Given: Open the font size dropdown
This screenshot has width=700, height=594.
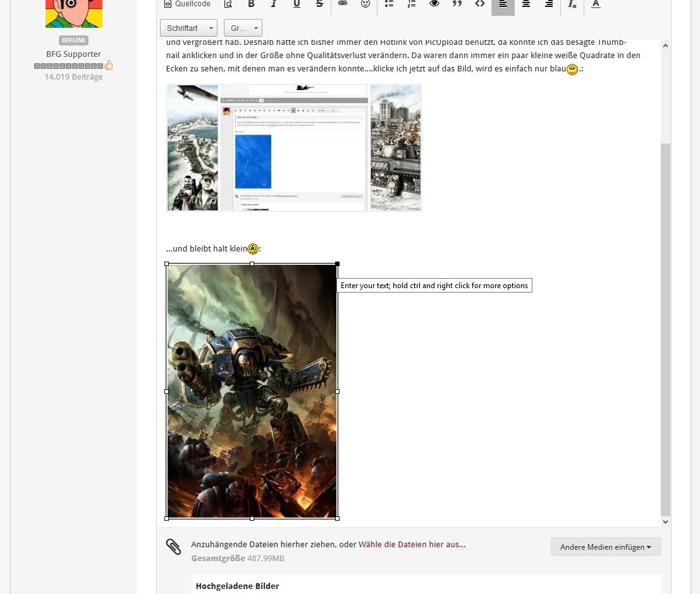Looking at the screenshot, I should tap(243, 28).
